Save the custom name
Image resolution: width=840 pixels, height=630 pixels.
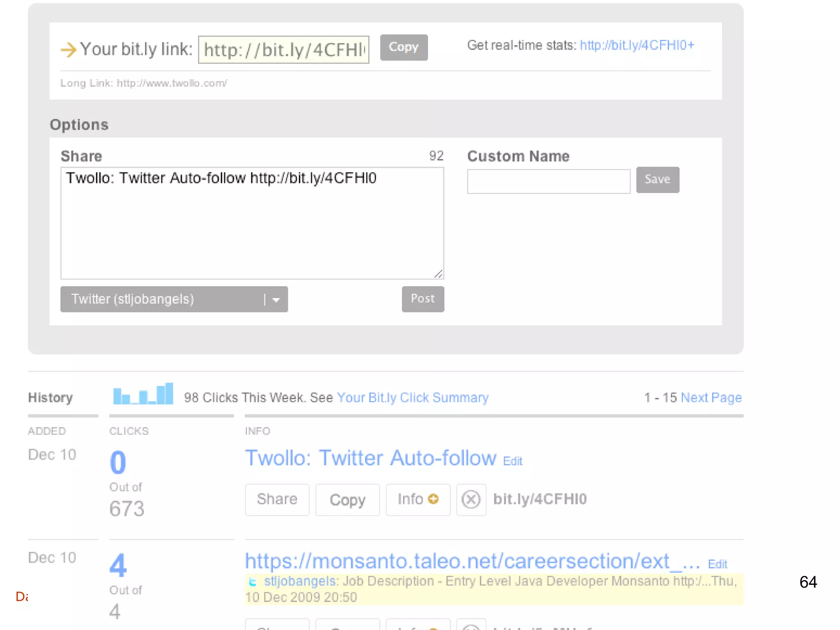(657, 179)
